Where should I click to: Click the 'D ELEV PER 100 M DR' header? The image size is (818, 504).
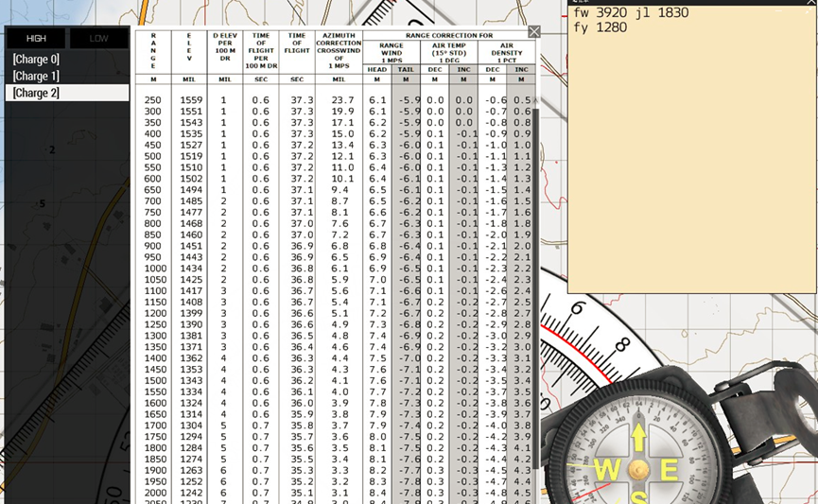click(225, 46)
